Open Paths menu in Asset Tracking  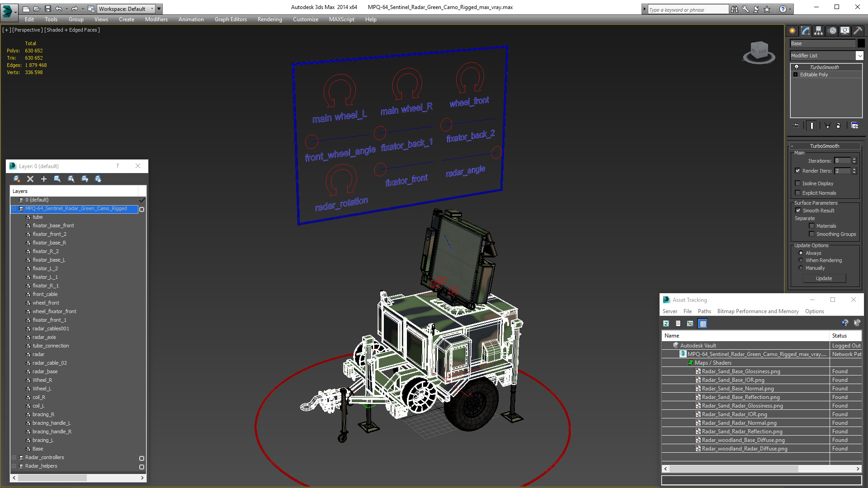[704, 311]
